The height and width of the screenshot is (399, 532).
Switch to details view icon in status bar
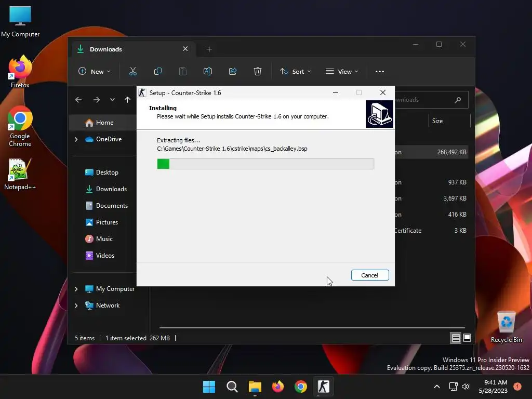pos(456,338)
